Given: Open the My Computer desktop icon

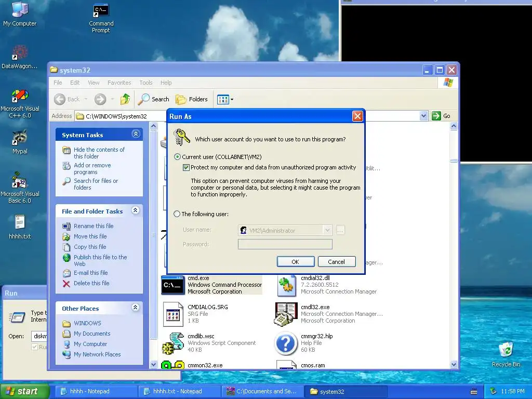Looking at the screenshot, I should pos(20,14).
